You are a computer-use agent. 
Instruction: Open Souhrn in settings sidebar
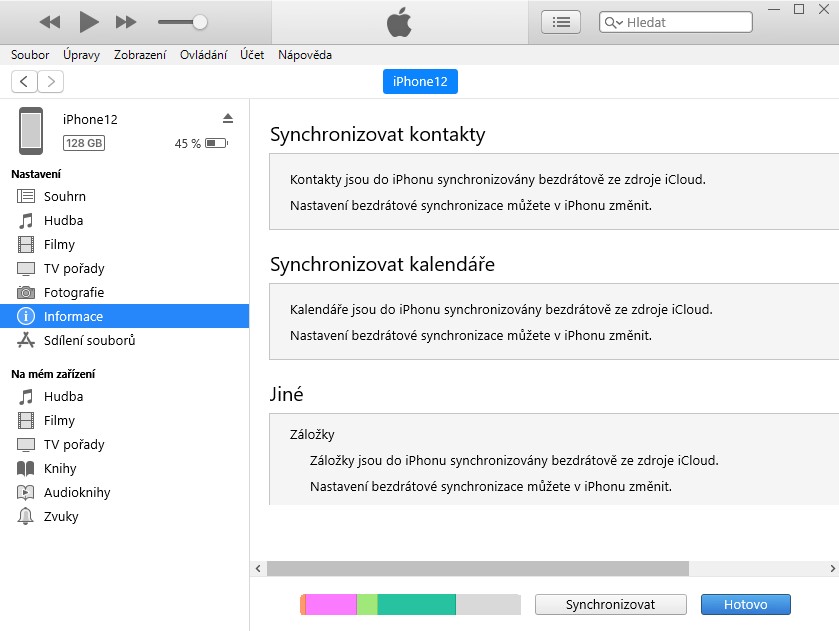tap(124, 196)
